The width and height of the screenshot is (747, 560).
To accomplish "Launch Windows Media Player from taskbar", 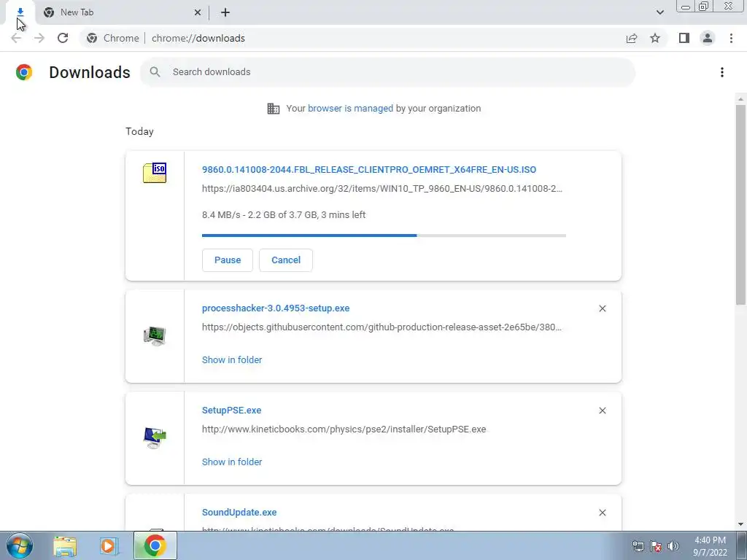I will pyautogui.click(x=109, y=546).
